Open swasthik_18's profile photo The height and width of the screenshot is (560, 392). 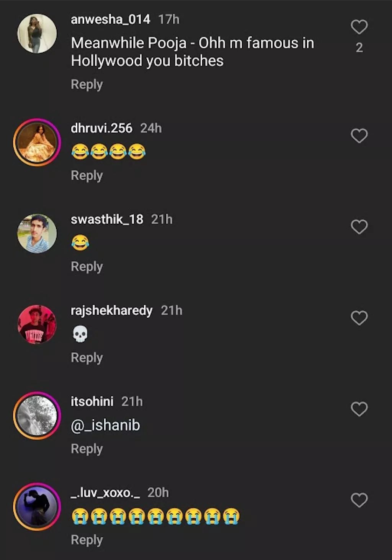(x=37, y=234)
